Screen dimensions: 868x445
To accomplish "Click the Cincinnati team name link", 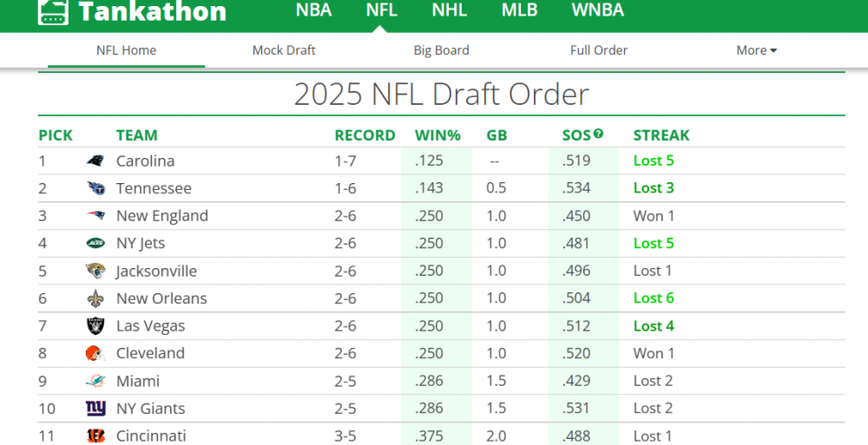I will (151, 435).
